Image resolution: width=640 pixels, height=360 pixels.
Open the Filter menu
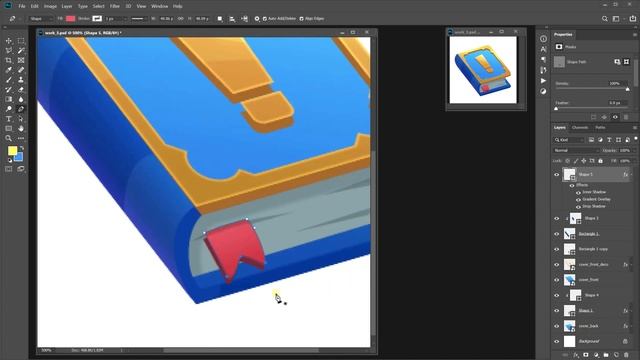click(x=115, y=7)
